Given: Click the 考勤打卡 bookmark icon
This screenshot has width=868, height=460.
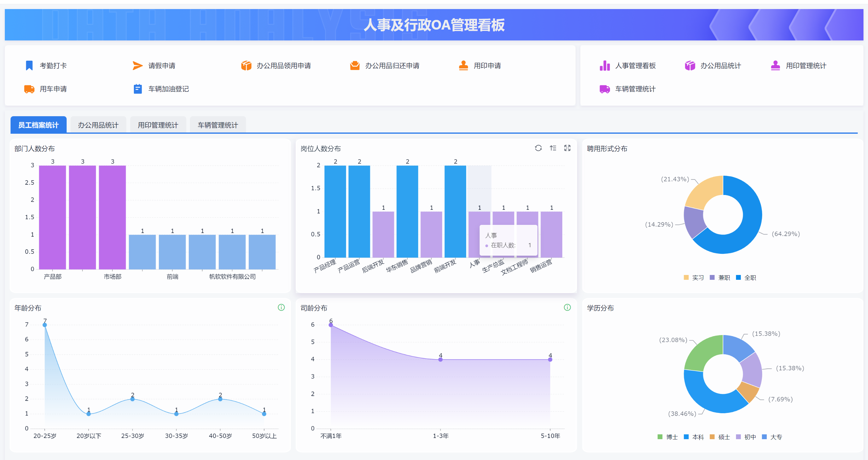Looking at the screenshot, I should point(29,65).
